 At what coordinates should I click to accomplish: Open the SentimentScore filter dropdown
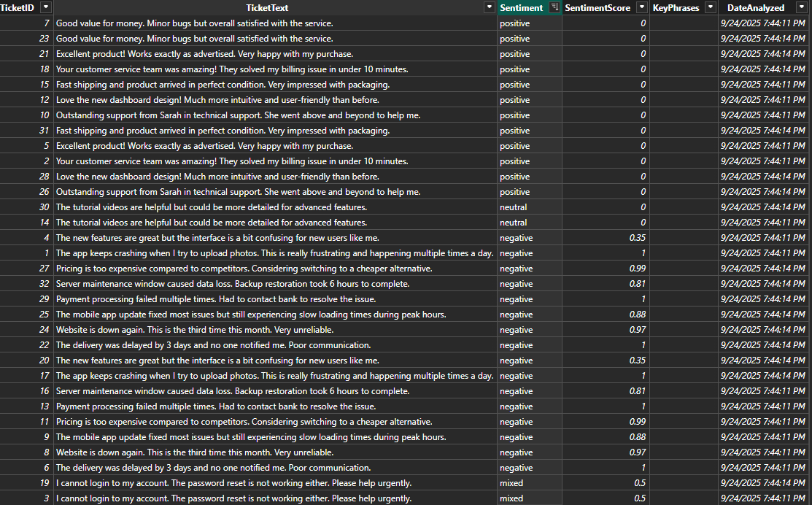pyautogui.click(x=640, y=7)
